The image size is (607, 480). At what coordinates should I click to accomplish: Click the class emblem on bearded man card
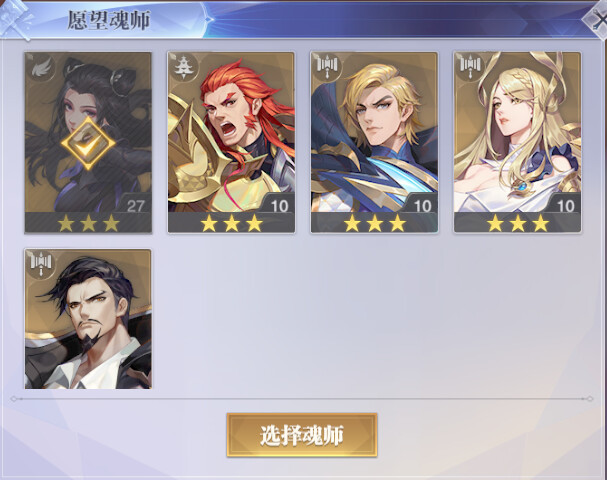[41, 264]
